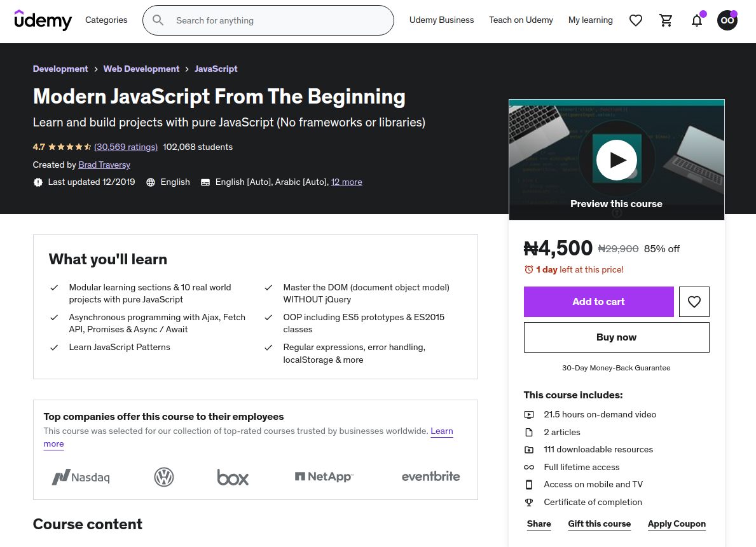Click the Volkswagen logo

(164, 477)
